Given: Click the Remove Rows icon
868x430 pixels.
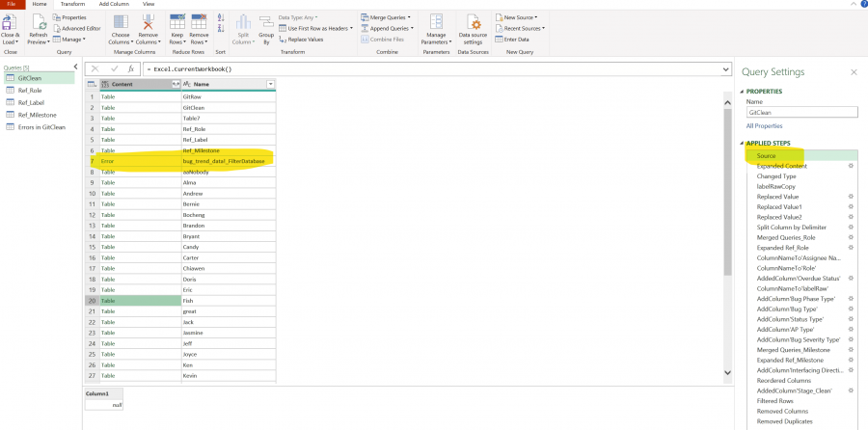Looking at the screenshot, I should (199, 22).
